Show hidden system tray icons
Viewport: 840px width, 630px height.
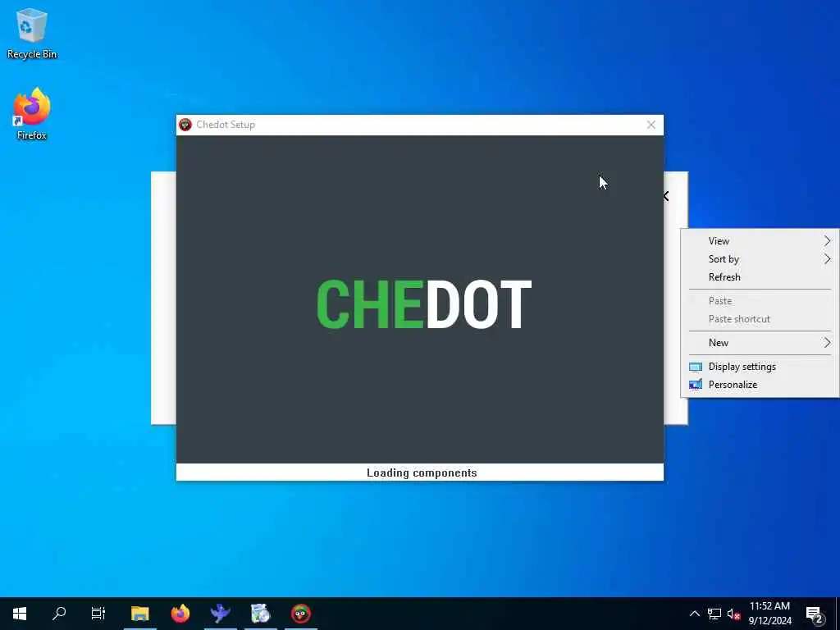694,614
